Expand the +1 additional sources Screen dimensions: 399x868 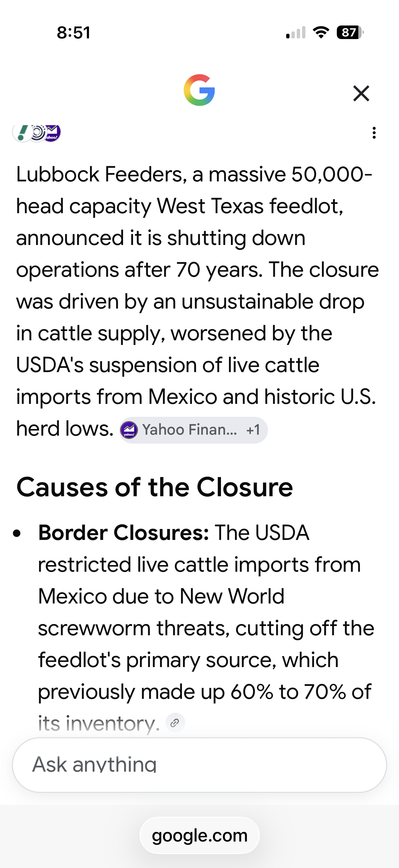[253, 430]
